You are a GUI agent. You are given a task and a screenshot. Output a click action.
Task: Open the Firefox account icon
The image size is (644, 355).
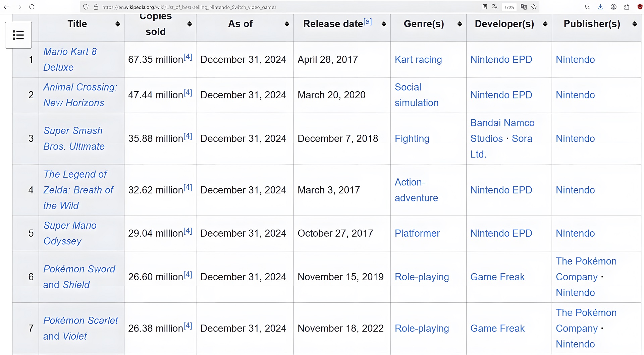(x=613, y=7)
